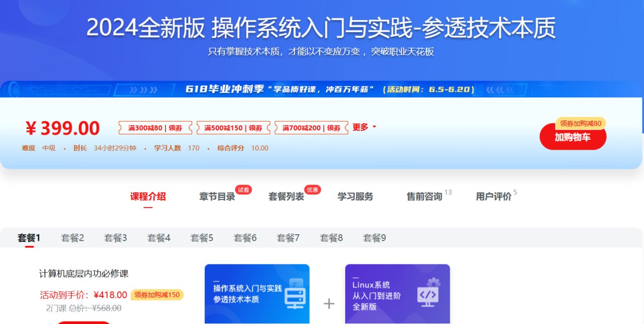Click the main course title heading
644x324 pixels.
coord(321,28)
